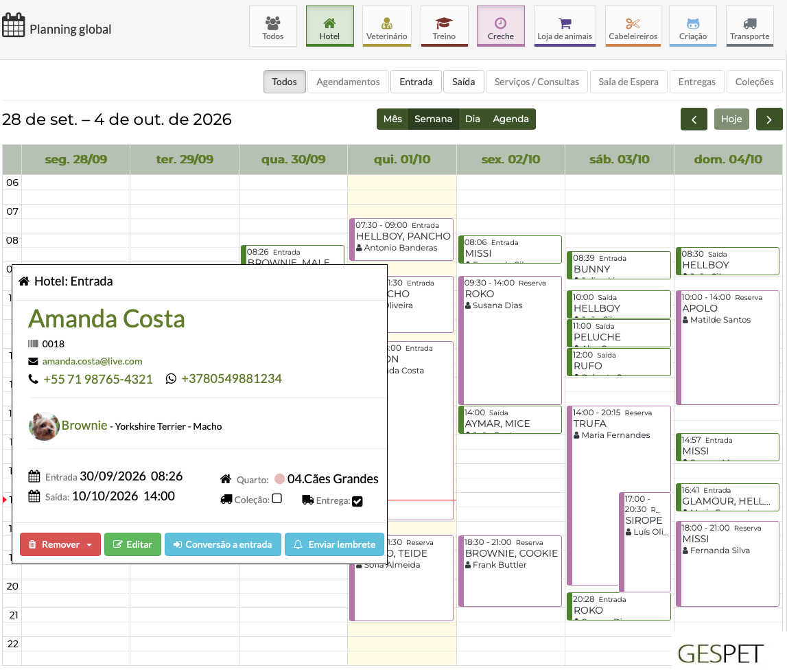Open the Criação cat icon category
This screenshot has height=672, width=787.
point(693,26)
